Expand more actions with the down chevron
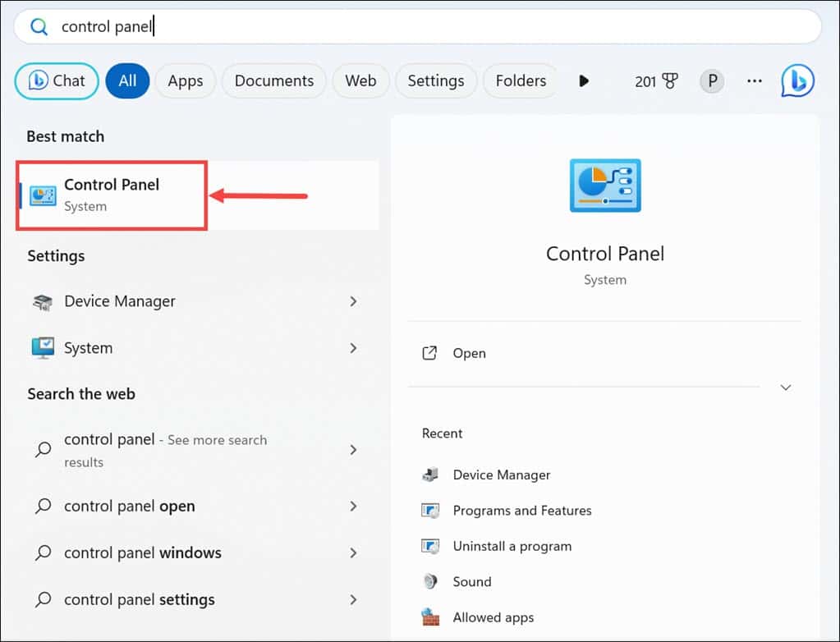 pos(785,387)
